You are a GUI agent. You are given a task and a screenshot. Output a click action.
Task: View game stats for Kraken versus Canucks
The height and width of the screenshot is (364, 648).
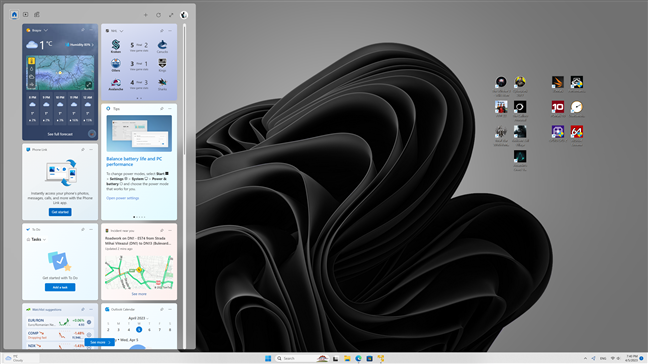tap(139, 50)
